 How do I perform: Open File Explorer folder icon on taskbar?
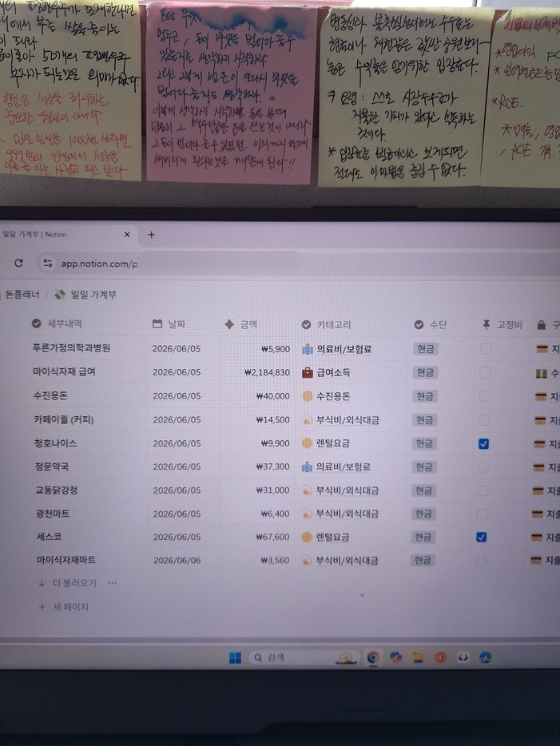pos(419,657)
